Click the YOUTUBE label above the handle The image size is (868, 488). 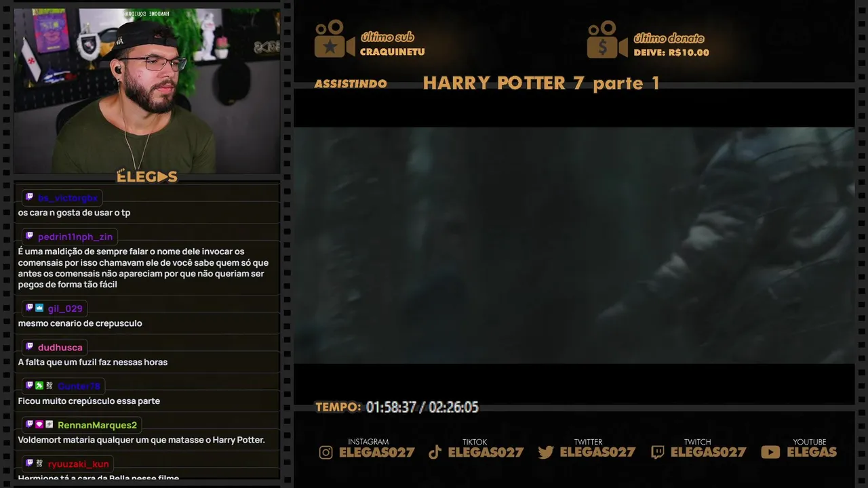810,442
